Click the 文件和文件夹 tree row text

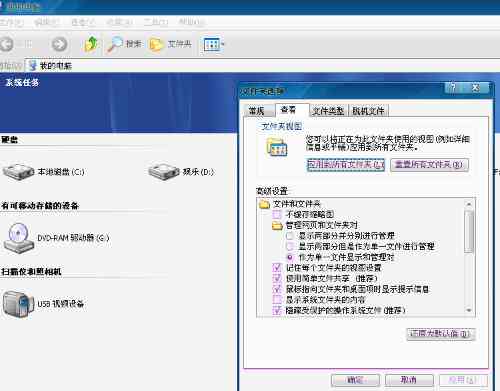pos(297,204)
